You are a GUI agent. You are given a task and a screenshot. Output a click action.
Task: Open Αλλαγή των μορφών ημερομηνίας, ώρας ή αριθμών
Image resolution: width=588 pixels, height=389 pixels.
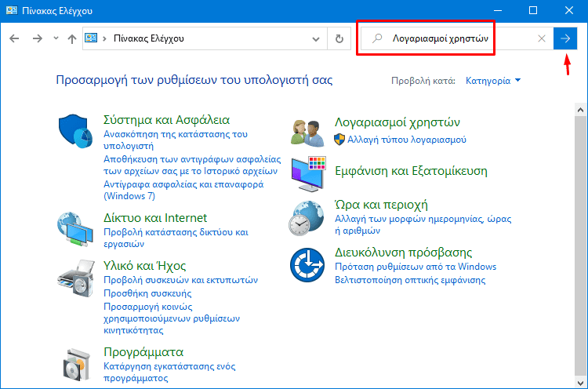(x=423, y=225)
